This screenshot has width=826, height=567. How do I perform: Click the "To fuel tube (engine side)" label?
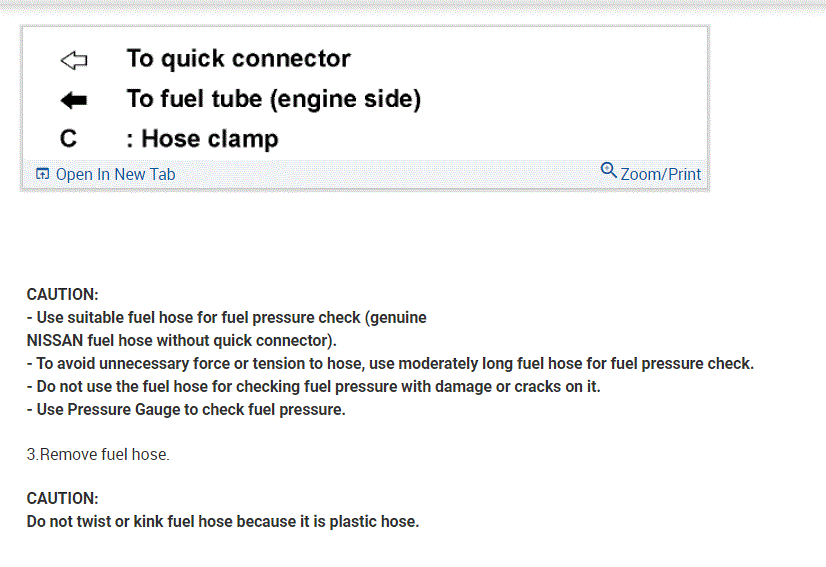click(x=273, y=99)
